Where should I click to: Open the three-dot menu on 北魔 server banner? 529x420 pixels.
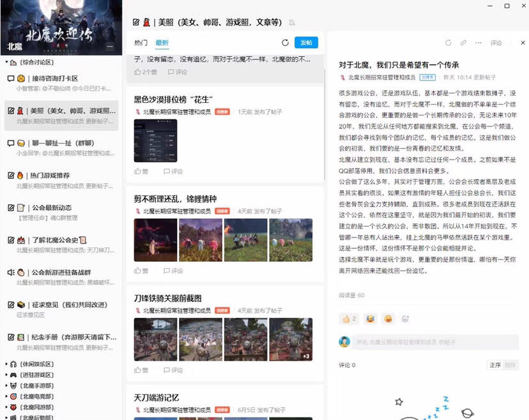tap(110, 47)
